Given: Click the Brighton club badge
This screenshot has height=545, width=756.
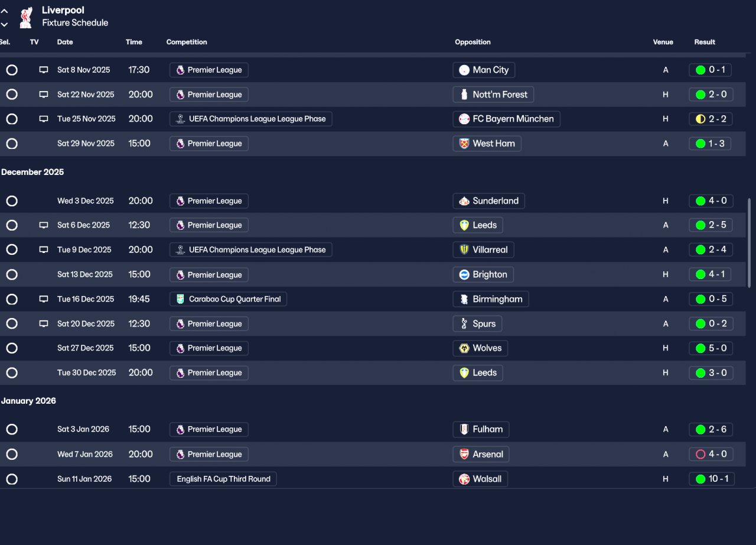Looking at the screenshot, I should [x=464, y=274].
